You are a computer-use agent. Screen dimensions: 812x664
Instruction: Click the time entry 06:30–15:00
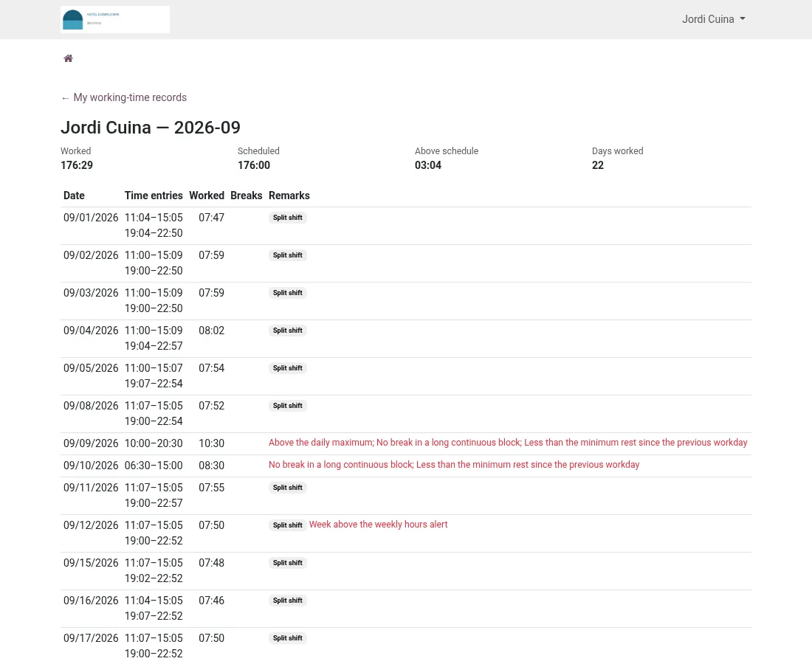pos(154,466)
